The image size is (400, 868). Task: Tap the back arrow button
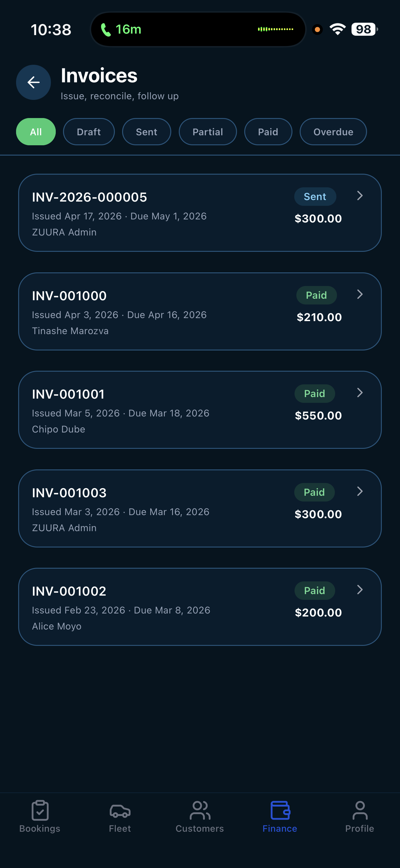pos(33,82)
